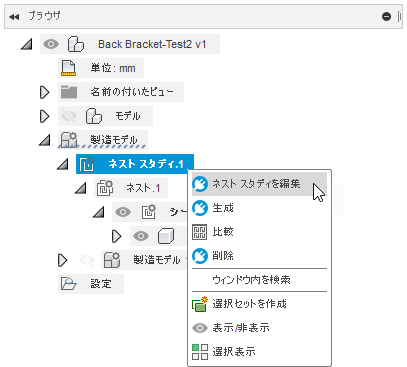Choose 比較 from the context menu
Image resolution: width=407 pixels, height=367 pixels.
click(x=259, y=232)
